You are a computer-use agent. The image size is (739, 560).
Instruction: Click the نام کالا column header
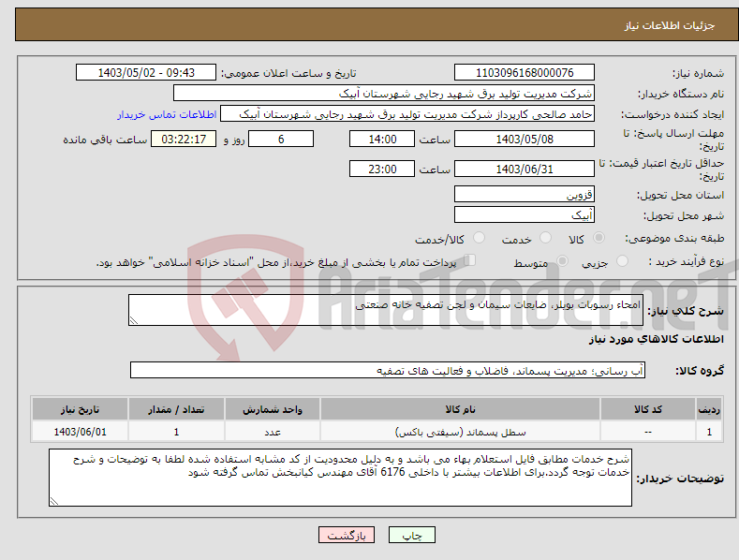pyautogui.click(x=460, y=409)
